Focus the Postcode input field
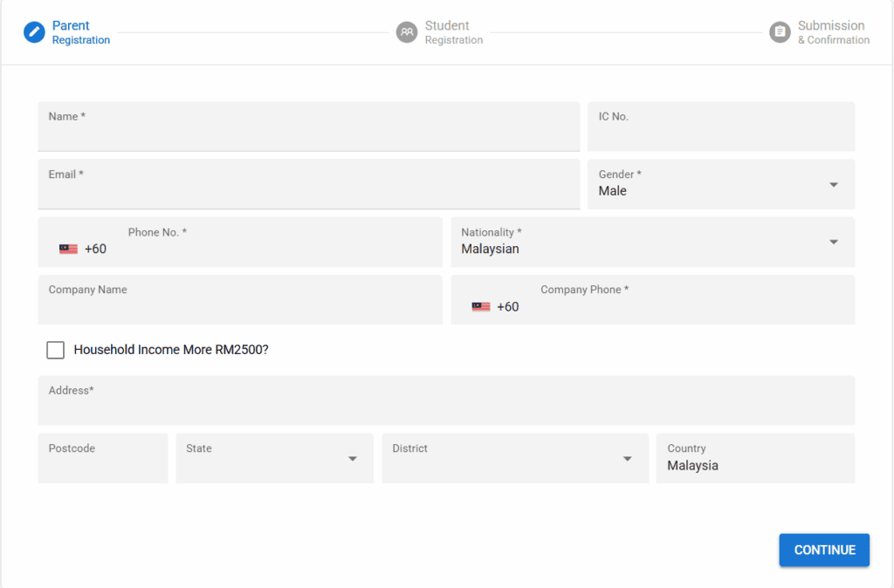Viewport: 894px width, 588px height. pos(103,458)
